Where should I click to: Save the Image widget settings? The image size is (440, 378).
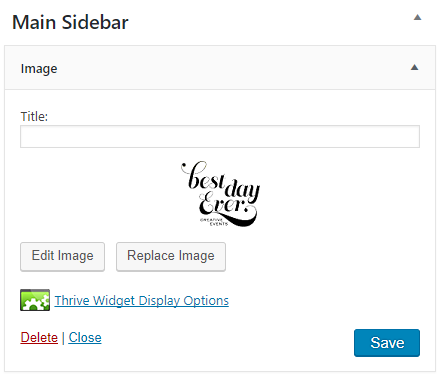pyautogui.click(x=387, y=343)
